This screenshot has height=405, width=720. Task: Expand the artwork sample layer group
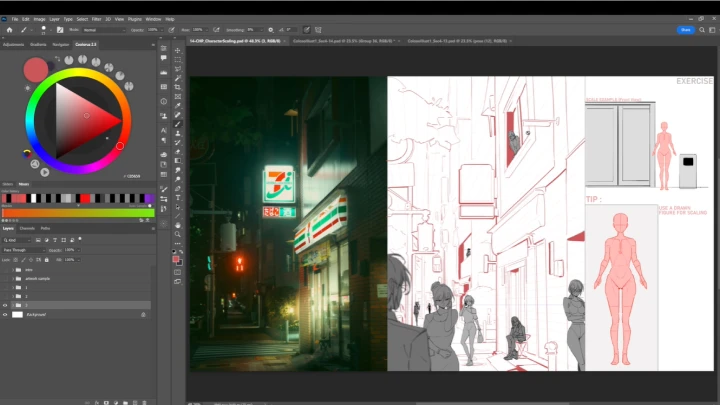point(13,279)
